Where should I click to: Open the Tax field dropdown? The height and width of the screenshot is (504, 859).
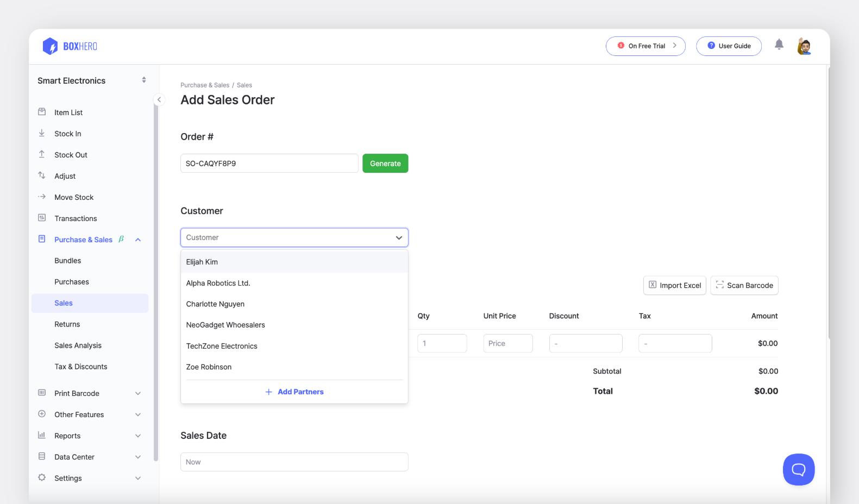675,343
